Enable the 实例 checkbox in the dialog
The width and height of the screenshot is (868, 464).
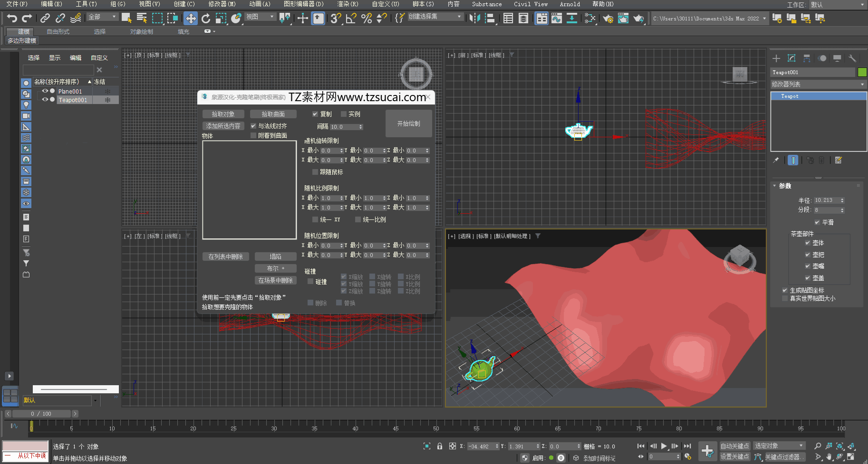pos(344,114)
